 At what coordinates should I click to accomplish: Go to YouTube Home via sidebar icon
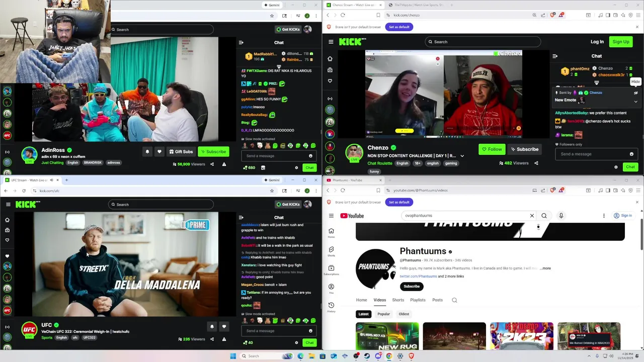click(331, 233)
